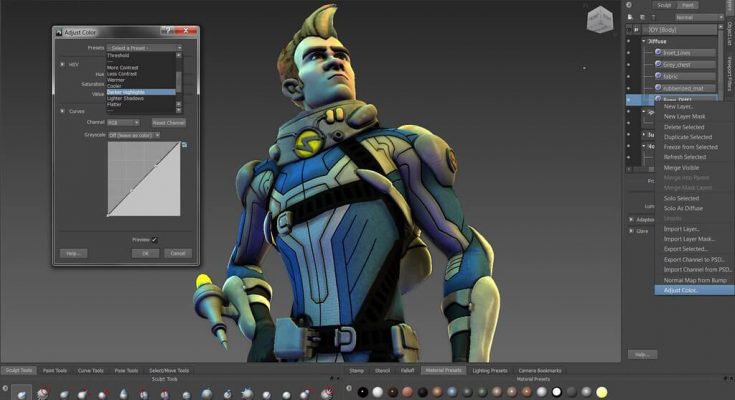Toggle visibility of the Diffuse channel
This screenshot has height=400, width=735.
point(629,41)
